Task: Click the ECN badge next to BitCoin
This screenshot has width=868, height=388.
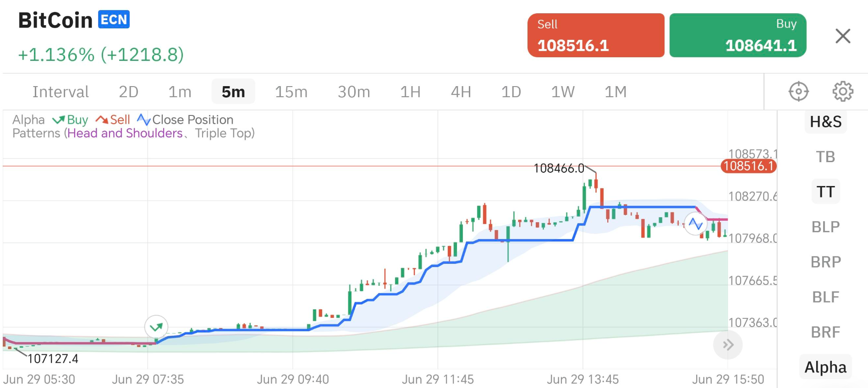Action: coord(114,20)
